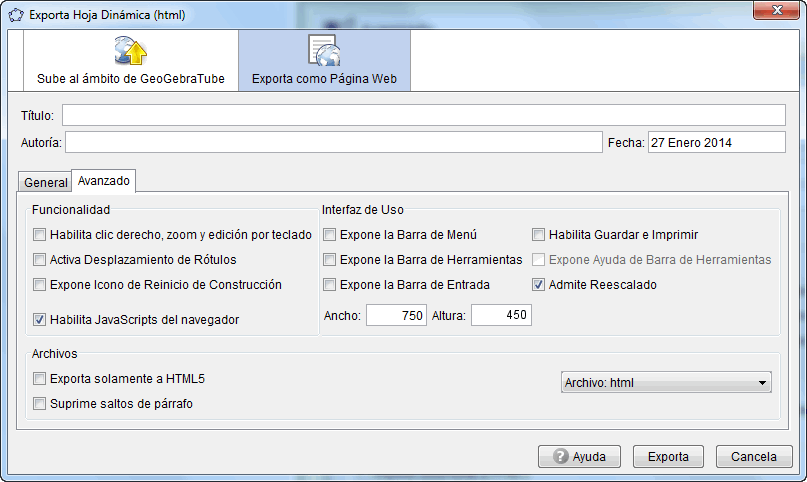Click the GeoGebraTube upload icon

pos(131,51)
